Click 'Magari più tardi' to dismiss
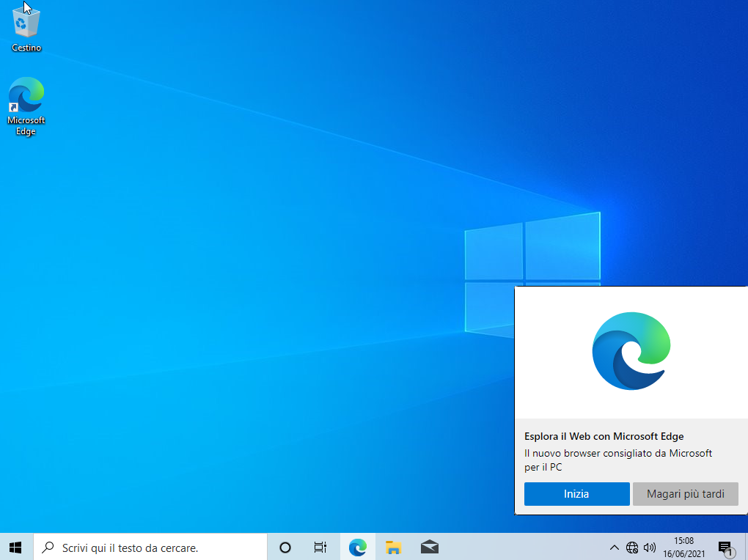 coord(686,494)
